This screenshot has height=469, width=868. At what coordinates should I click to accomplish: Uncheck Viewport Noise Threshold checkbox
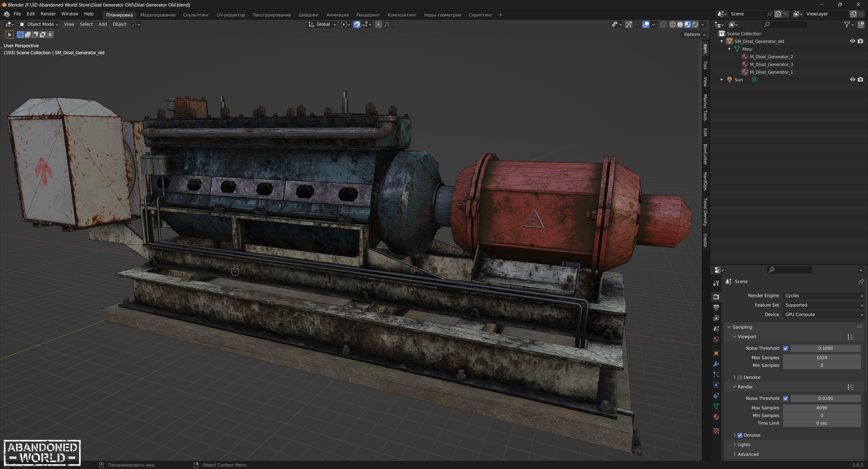coord(785,348)
